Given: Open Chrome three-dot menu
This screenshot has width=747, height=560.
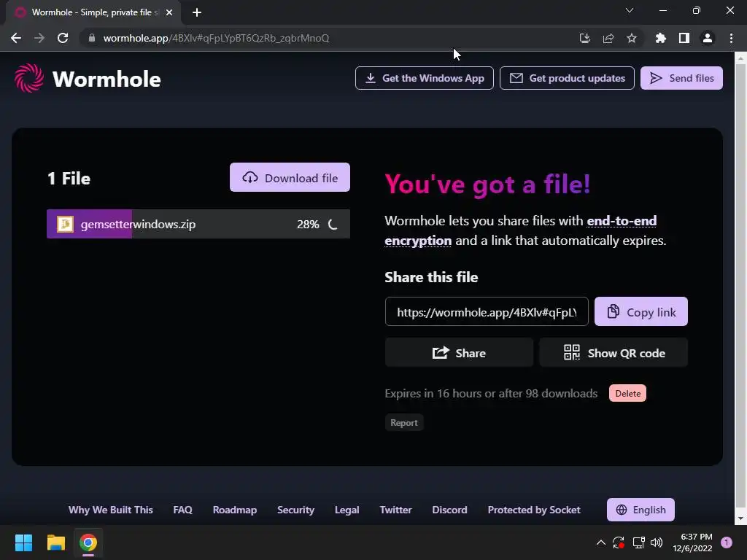Looking at the screenshot, I should point(731,38).
